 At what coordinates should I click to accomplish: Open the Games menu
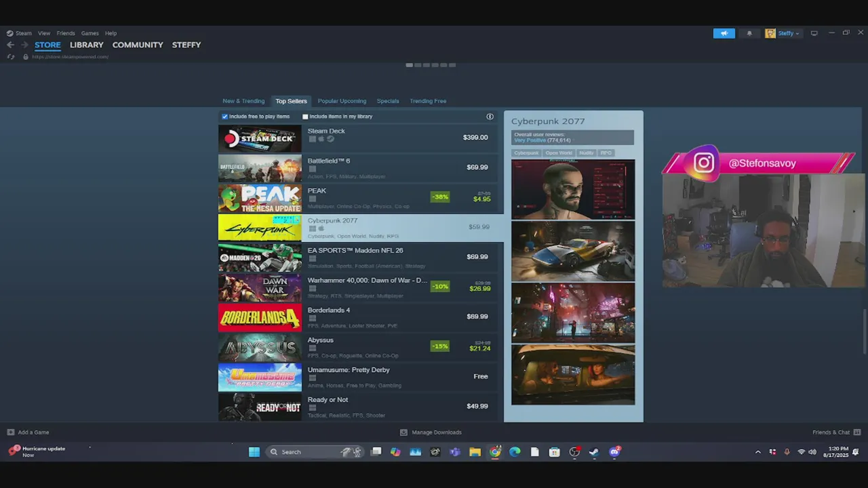coord(90,33)
